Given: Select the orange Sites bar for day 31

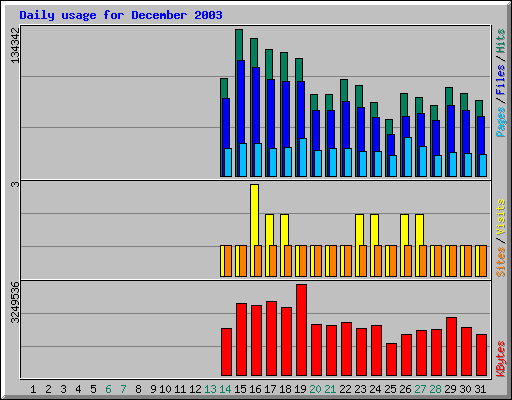Looking at the screenshot, I should pyautogui.click(x=483, y=261).
